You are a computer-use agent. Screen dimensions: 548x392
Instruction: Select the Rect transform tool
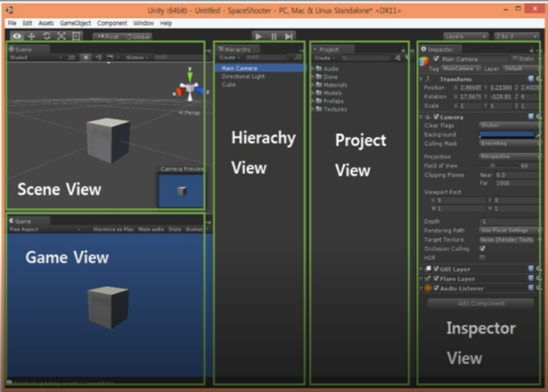76,37
